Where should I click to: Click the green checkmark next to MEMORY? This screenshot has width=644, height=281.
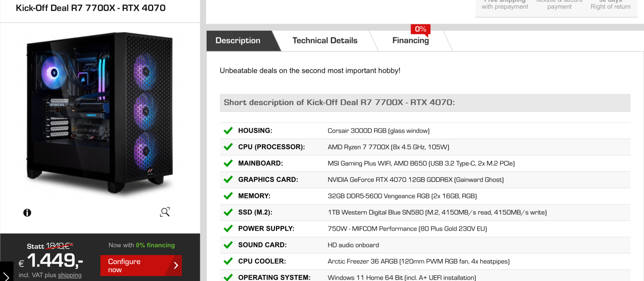click(x=228, y=196)
